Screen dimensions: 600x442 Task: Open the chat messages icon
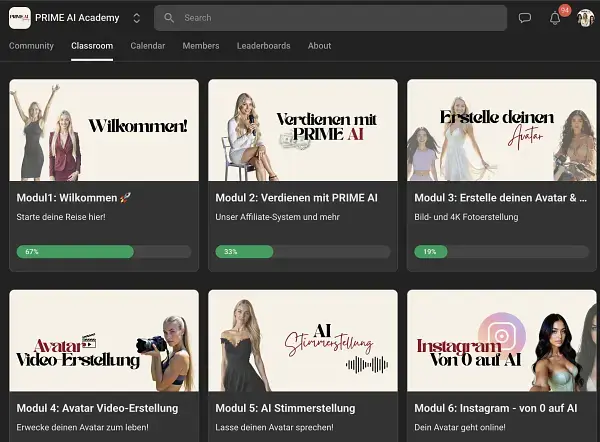click(x=525, y=18)
